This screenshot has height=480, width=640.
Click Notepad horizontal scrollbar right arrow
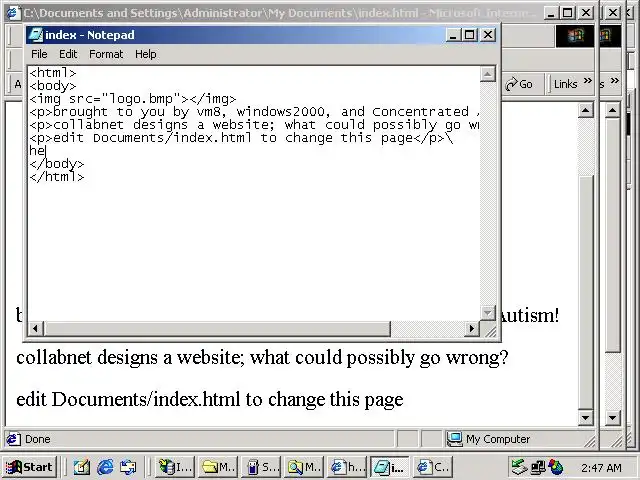click(472, 329)
